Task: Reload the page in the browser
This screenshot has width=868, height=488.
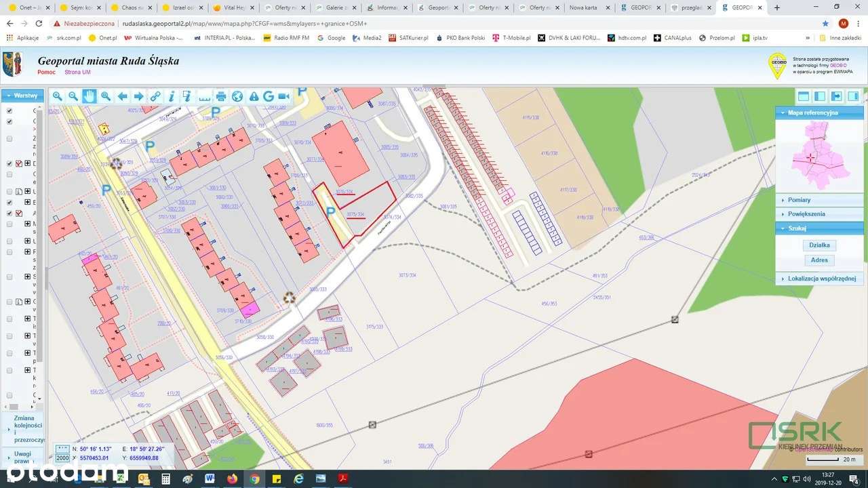Action: [x=39, y=23]
